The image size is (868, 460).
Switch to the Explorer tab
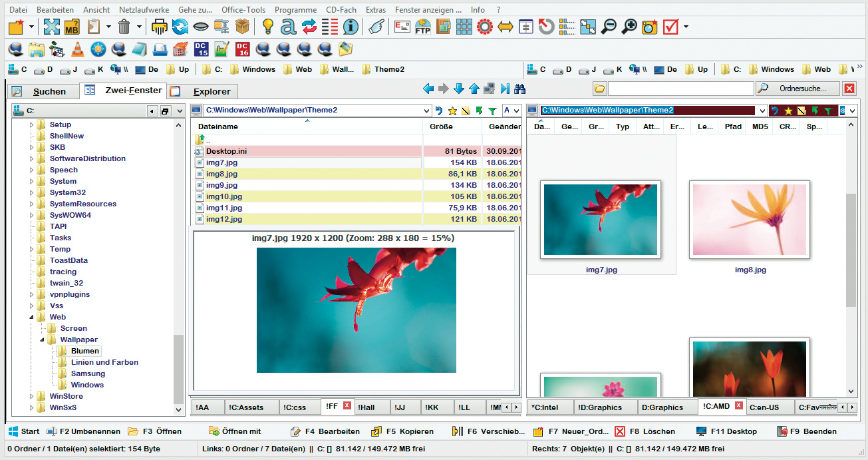[211, 92]
